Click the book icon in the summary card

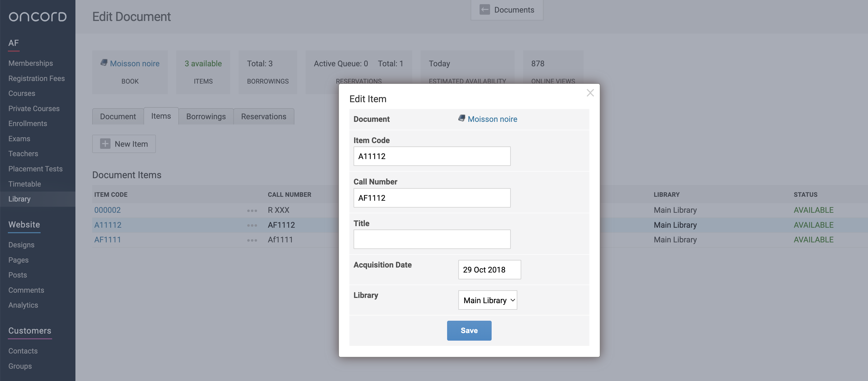pos(104,63)
